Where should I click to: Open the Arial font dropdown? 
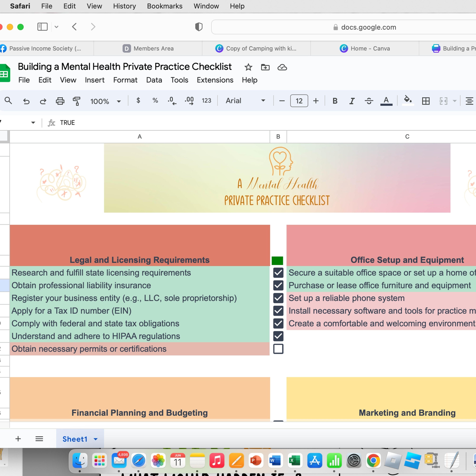(x=245, y=101)
